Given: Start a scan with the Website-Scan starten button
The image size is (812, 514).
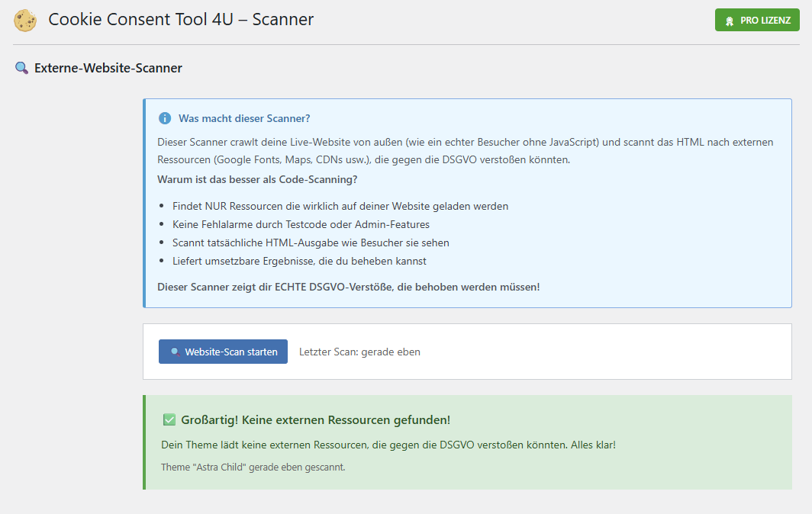Looking at the screenshot, I should click(223, 352).
